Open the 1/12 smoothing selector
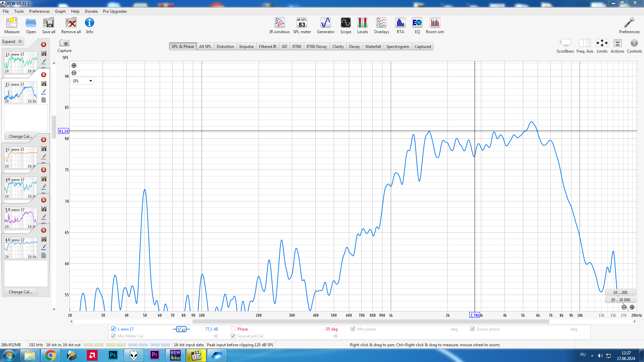 181,329
